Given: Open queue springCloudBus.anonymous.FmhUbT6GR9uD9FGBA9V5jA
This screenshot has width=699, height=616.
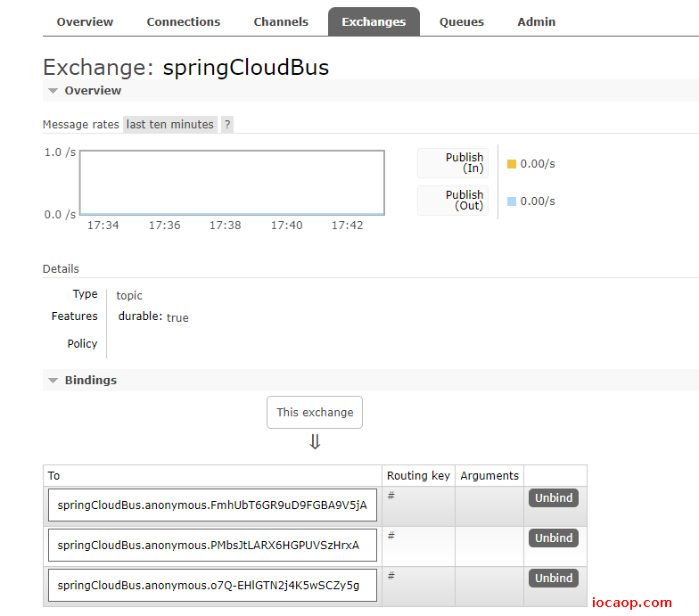Looking at the screenshot, I should [212, 505].
